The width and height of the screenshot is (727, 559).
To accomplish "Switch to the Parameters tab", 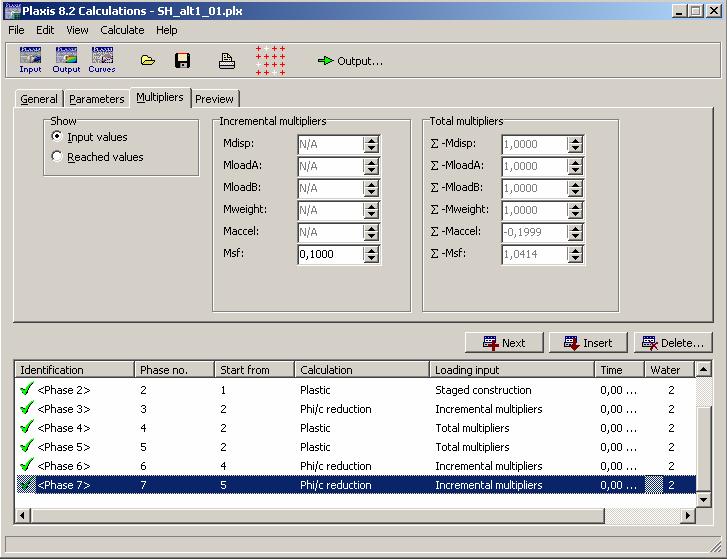I will point(96,99).
